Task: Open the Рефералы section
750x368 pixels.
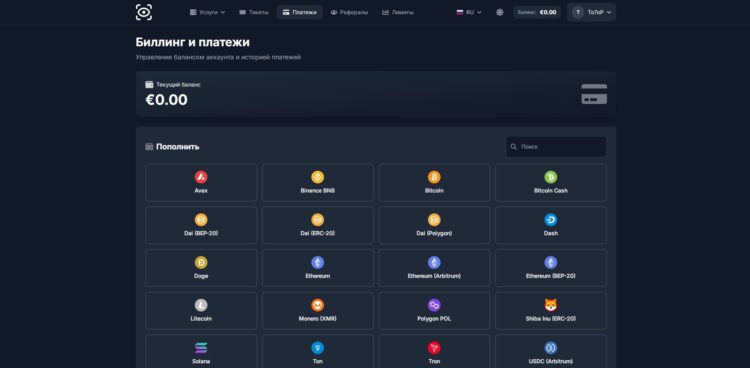Action: pos(349,12)
